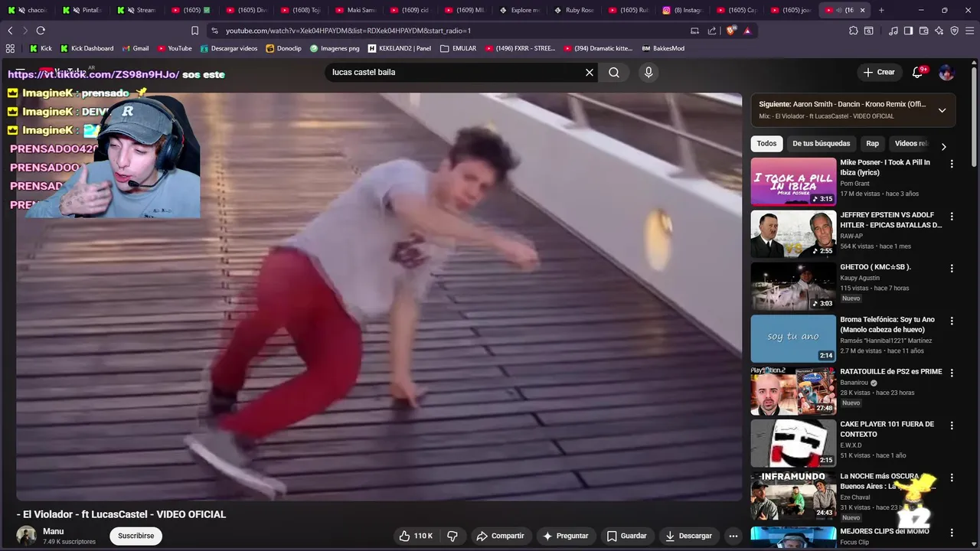Open Brave Rewards triangle icon
The image size is (980, 551).
click(x=747, y=31)
